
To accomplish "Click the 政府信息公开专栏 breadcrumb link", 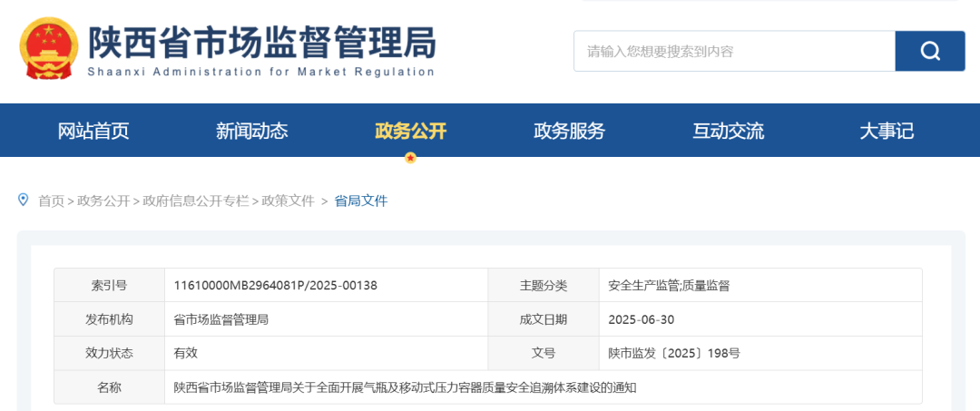I will pyautogui.click(x=196, y=201).
